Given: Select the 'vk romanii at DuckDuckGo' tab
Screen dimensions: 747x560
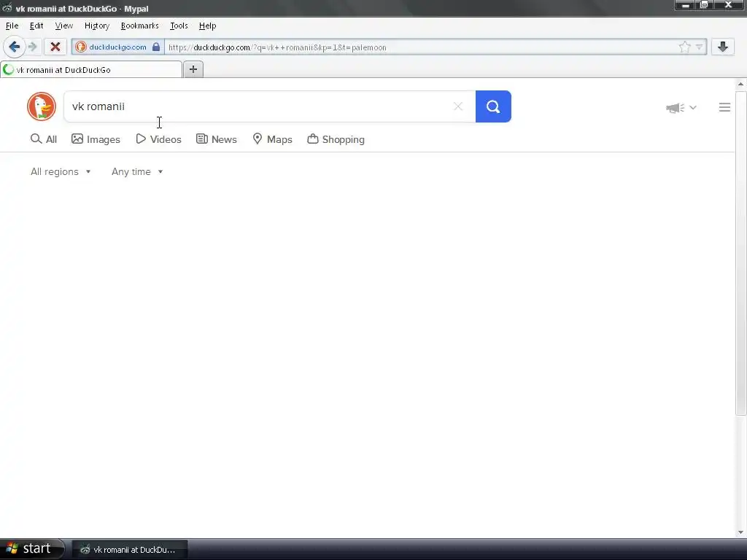Looking at the screenshot, I should (91, 69).
